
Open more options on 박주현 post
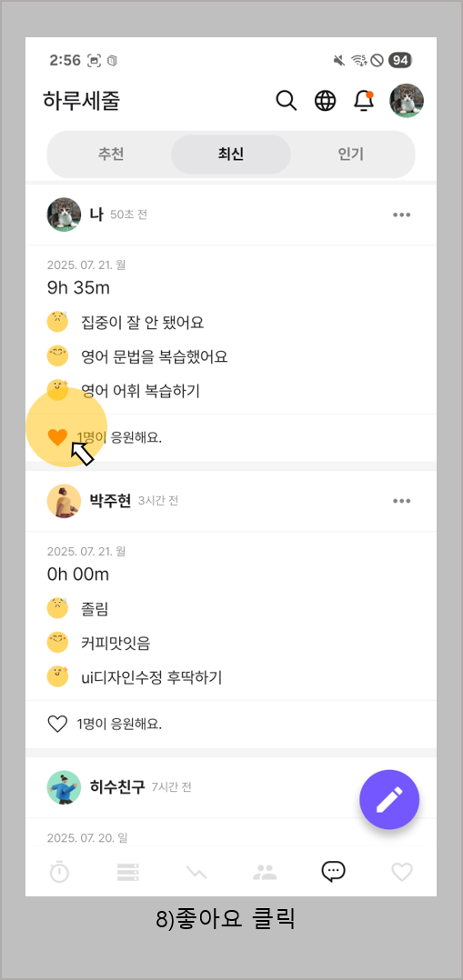click(x=402, y=501)
